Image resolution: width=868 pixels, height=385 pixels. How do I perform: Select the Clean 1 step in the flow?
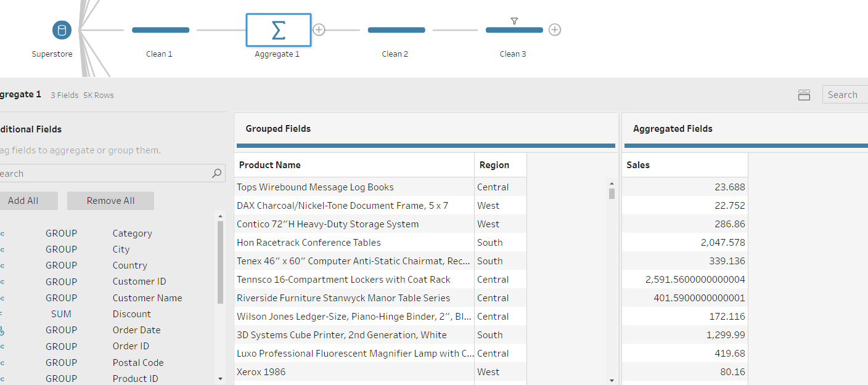tap(160, 30)
